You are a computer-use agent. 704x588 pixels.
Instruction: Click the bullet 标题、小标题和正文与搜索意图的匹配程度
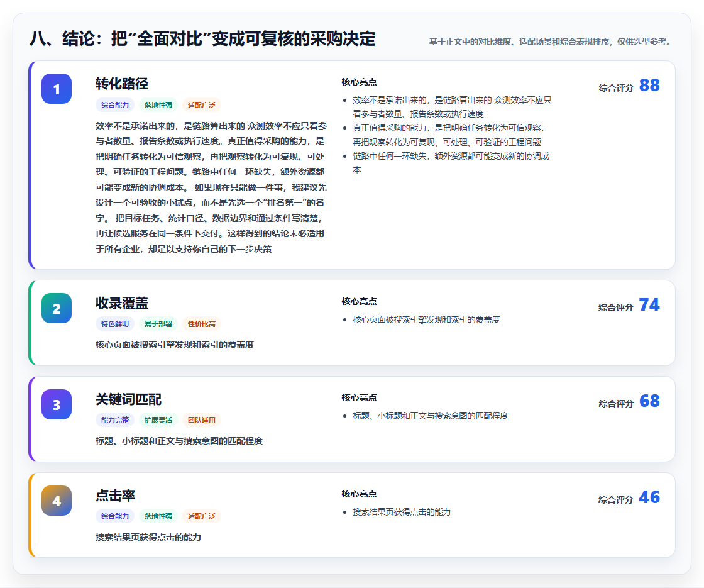[430, 416]
